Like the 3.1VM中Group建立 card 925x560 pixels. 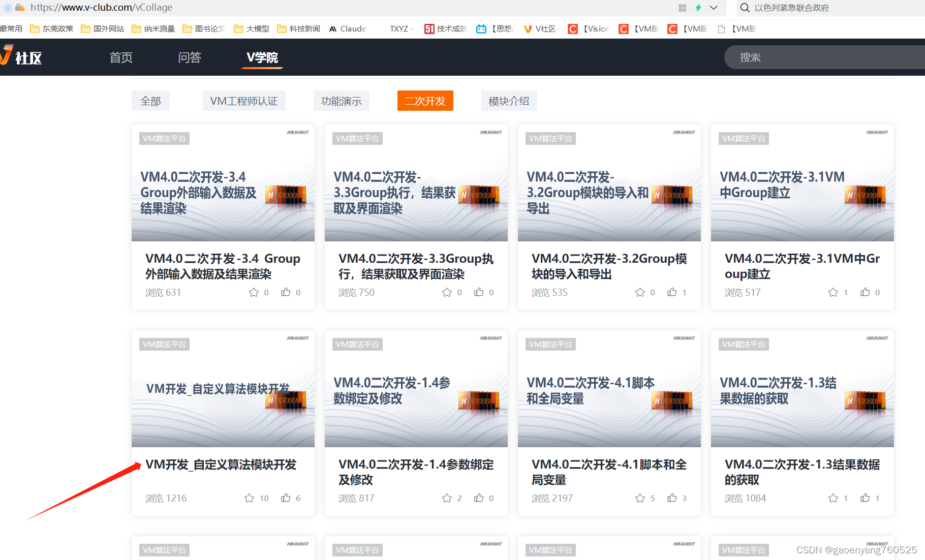(865, 292)
